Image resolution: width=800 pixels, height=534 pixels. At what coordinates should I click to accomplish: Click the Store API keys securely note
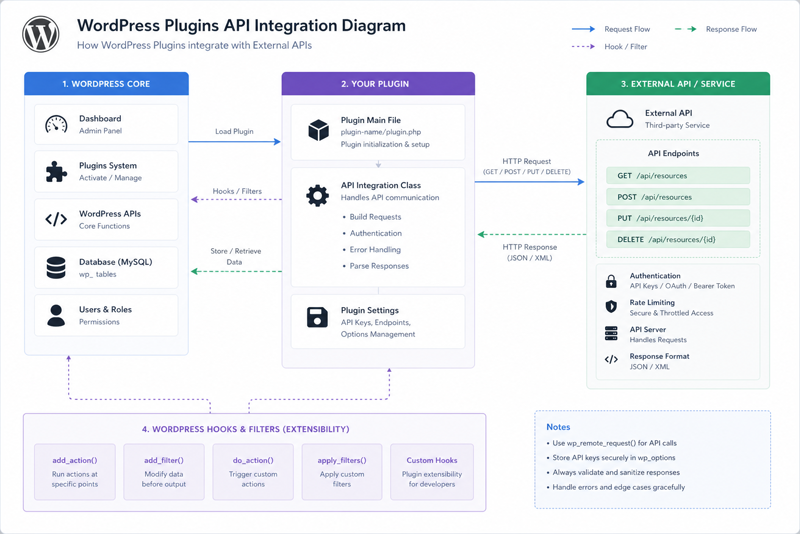pyautogui.click(x=611, y=457)
